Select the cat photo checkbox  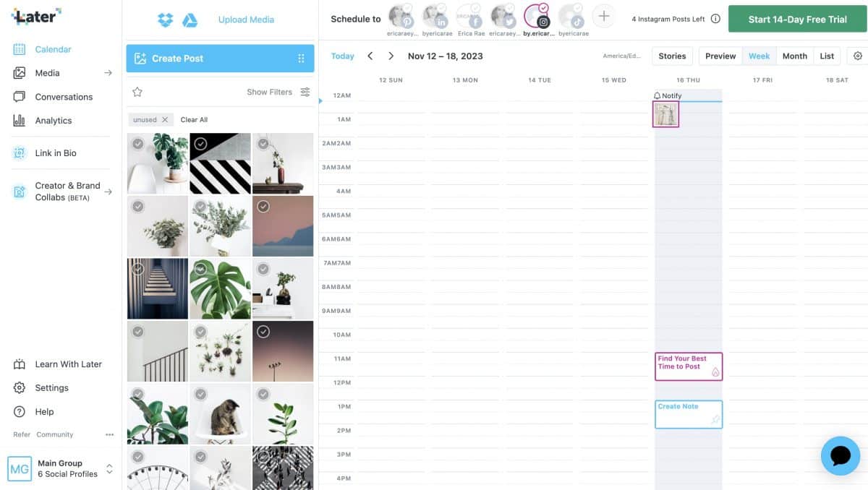point(200,395)
